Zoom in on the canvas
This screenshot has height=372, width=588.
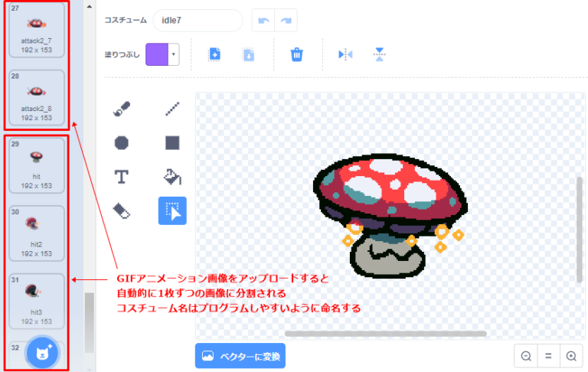(x=571, y=356)
